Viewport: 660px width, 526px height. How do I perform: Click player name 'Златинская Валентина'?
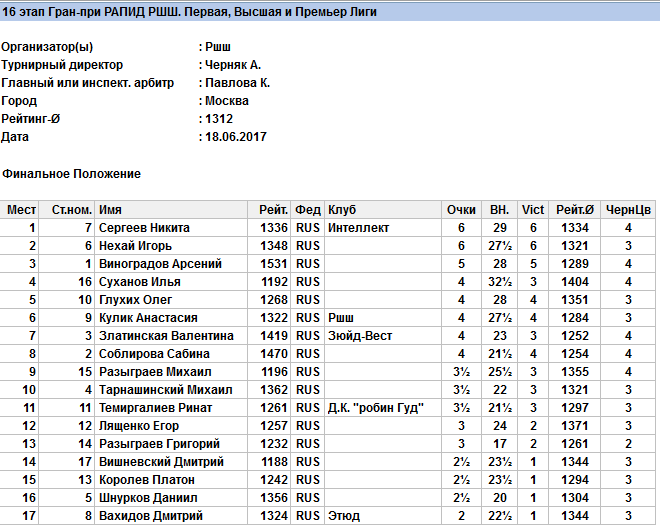coord(166,336)
